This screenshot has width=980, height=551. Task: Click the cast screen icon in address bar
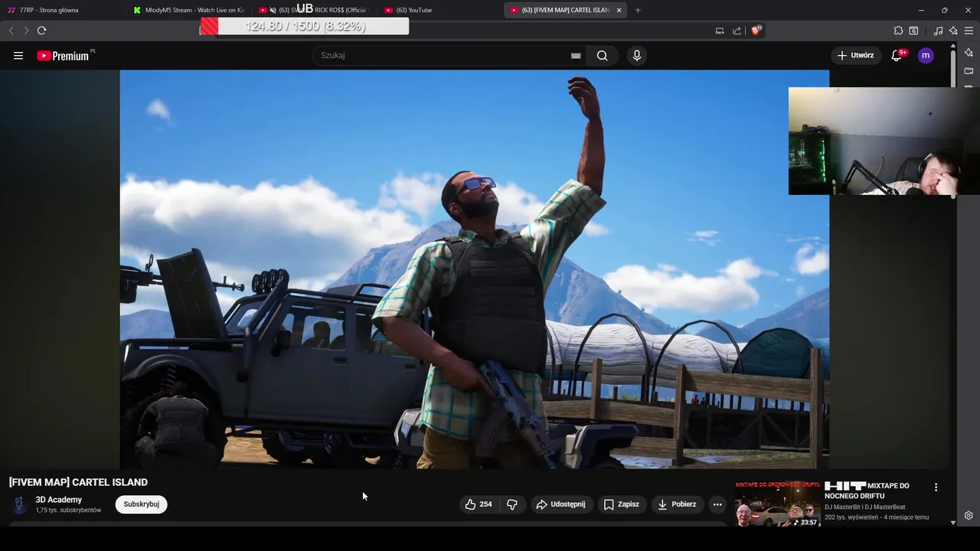[x=720, y=31]
